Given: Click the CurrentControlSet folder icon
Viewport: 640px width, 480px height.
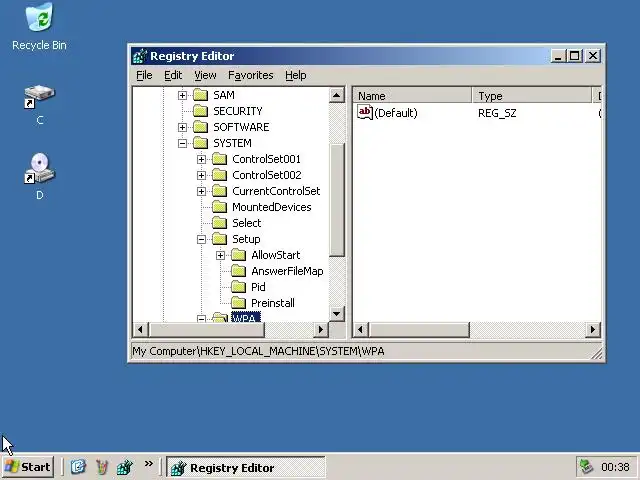Looking at the screenshot, I should 220,191.
